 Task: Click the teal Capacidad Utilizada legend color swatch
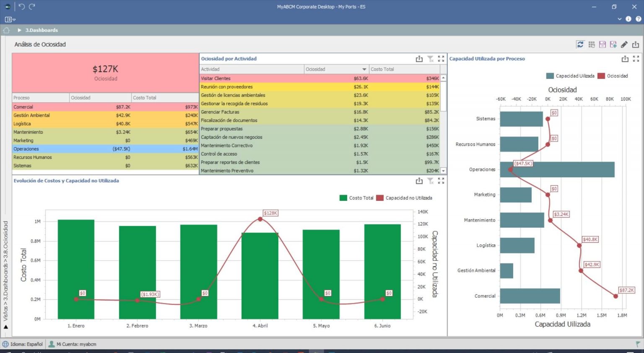point(550,76)
